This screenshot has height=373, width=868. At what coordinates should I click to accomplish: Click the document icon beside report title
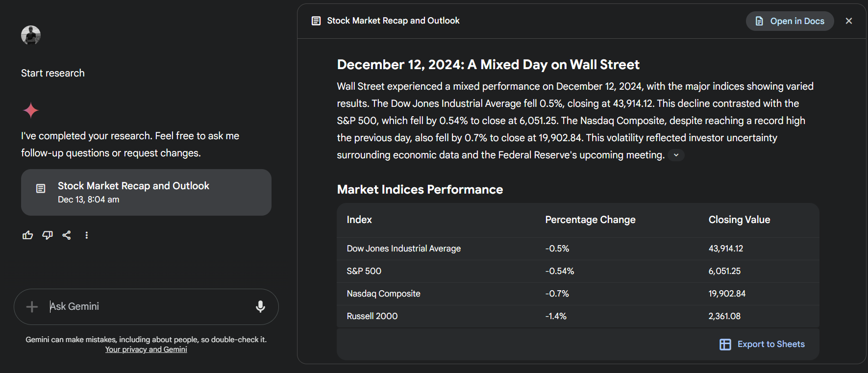click(x=316, y=21)
